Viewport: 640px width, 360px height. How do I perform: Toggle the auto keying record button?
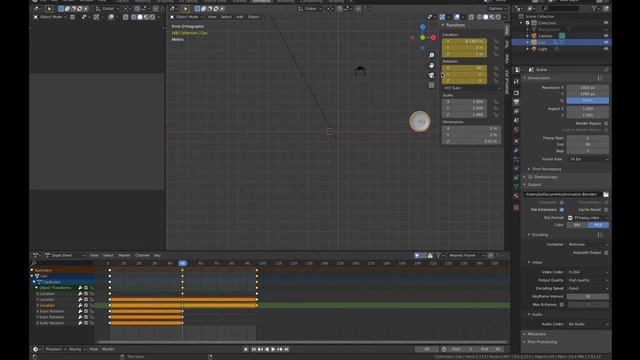246,349
